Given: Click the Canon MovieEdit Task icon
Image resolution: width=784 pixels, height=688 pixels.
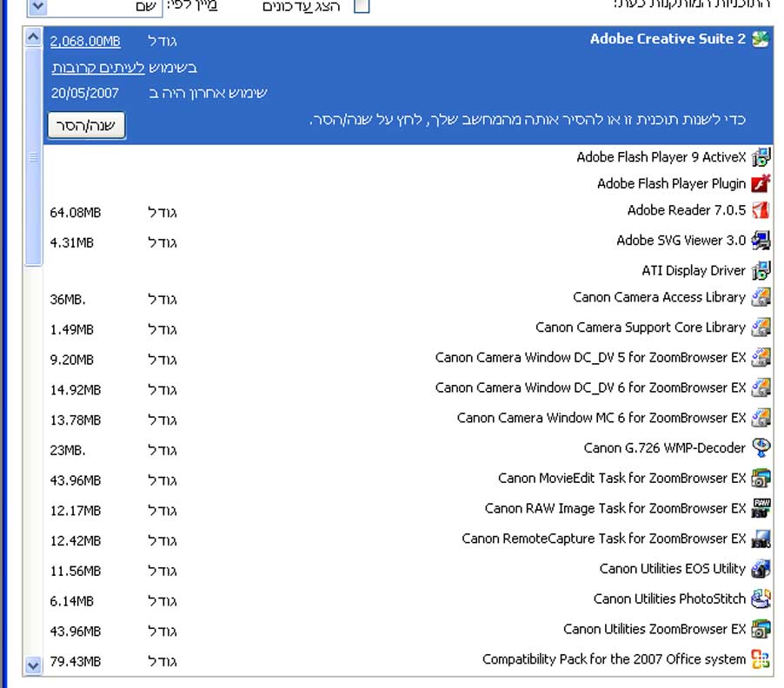Looking at the screenshot, I should coord(761,478).
